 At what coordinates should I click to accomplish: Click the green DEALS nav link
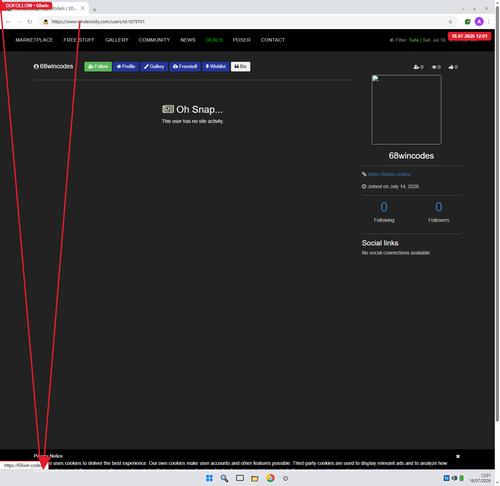[x=214, y=40]
